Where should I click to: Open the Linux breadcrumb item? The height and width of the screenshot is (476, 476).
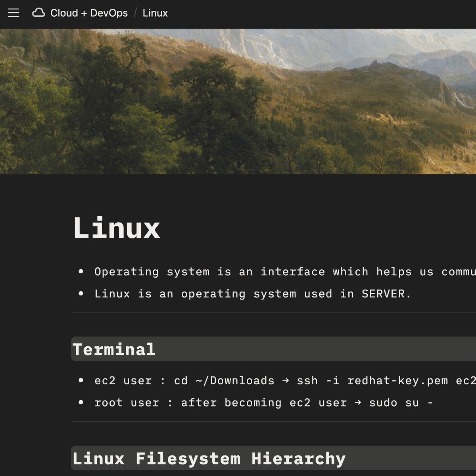click(x=155, y=13)
